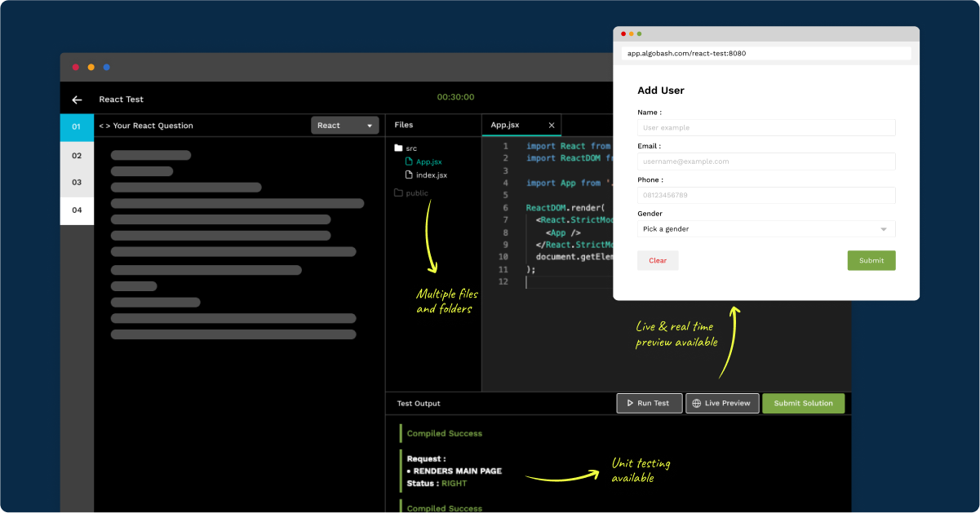Screen dimensions: 980x513
Task: Click the back arrow beside React Test
Action: click(77, 99)
